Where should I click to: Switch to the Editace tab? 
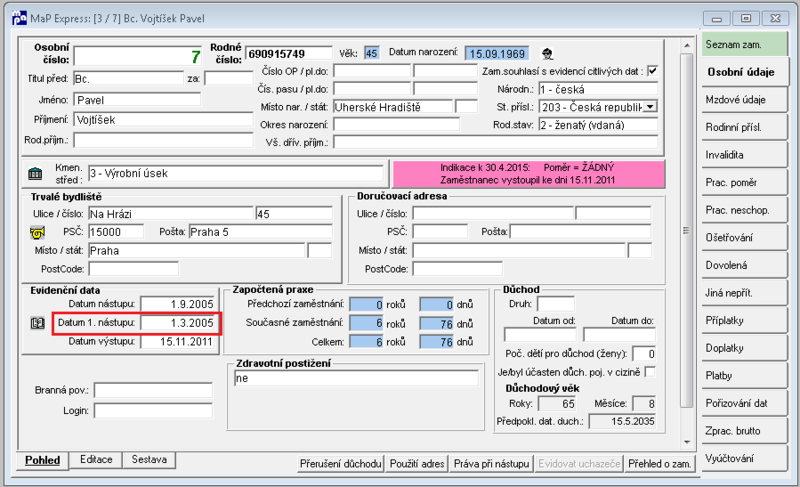click(x=96, y=459)
